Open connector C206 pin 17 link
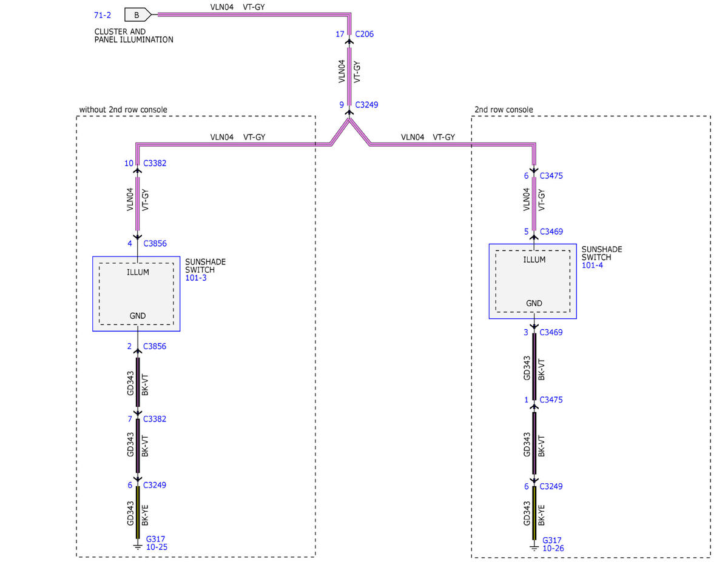 click(x=365, y=34)
